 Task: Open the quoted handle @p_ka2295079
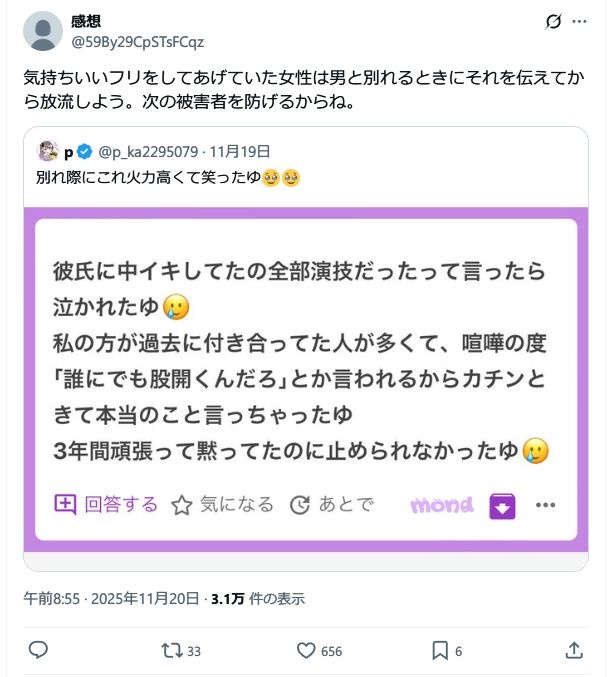pos(149,152)
